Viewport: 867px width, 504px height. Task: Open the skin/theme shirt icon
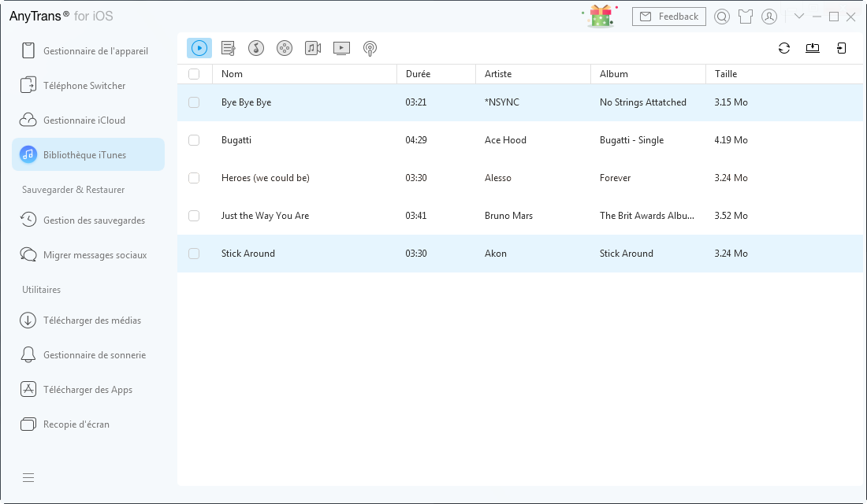tap(746, 17)
